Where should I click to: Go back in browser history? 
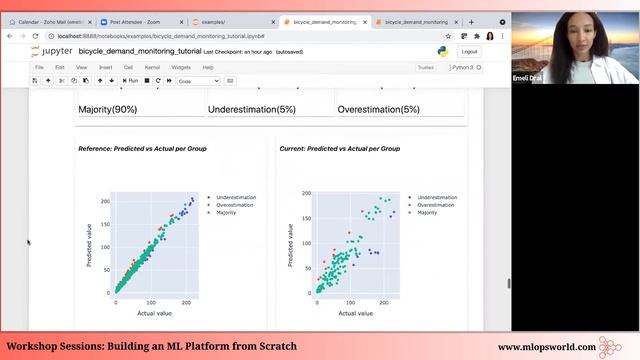(x=10, y=36)
